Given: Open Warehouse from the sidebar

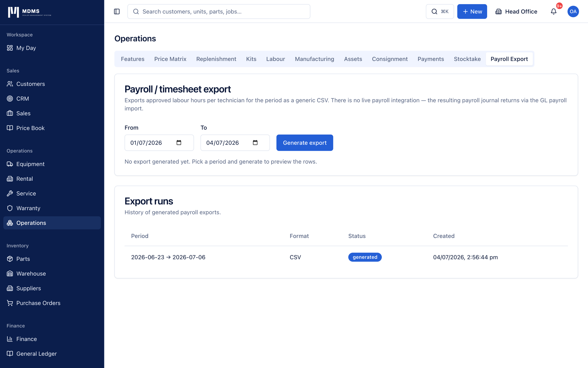Looking at the screenshot, I should [x=52, y=273].
